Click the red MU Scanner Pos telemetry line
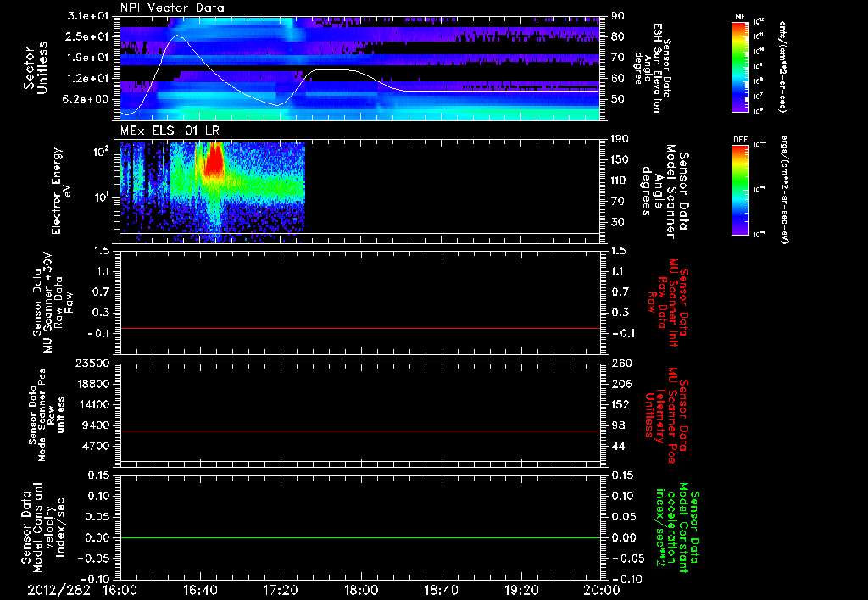868x600 pixels. [360, 431]
